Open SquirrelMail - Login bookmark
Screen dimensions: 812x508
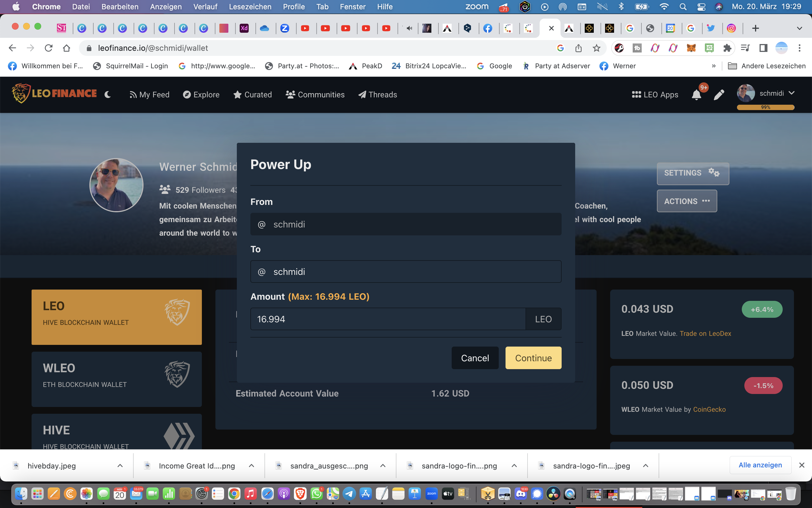coord(131,66)
